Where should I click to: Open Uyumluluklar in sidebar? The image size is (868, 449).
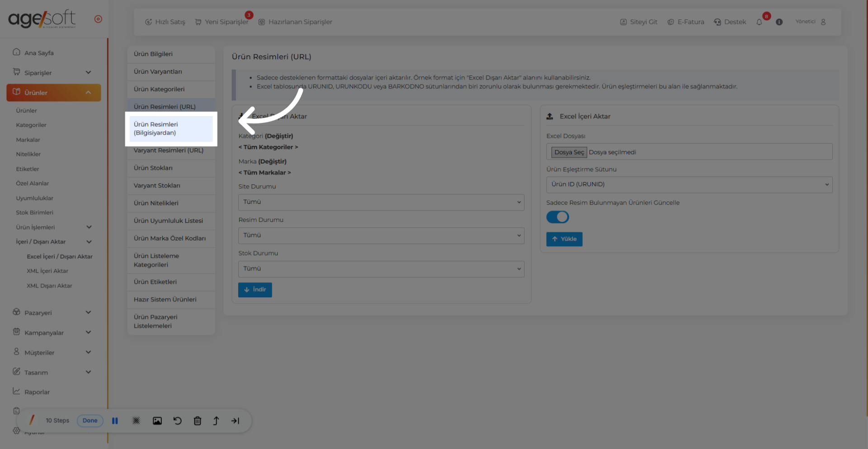(35, 198)
